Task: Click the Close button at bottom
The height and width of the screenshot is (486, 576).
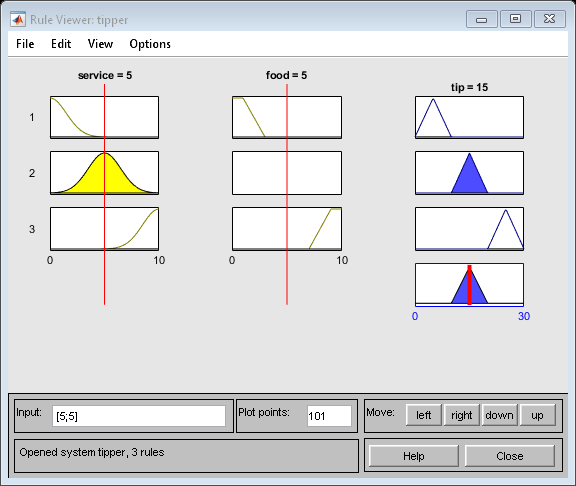Action: point(510,456)
